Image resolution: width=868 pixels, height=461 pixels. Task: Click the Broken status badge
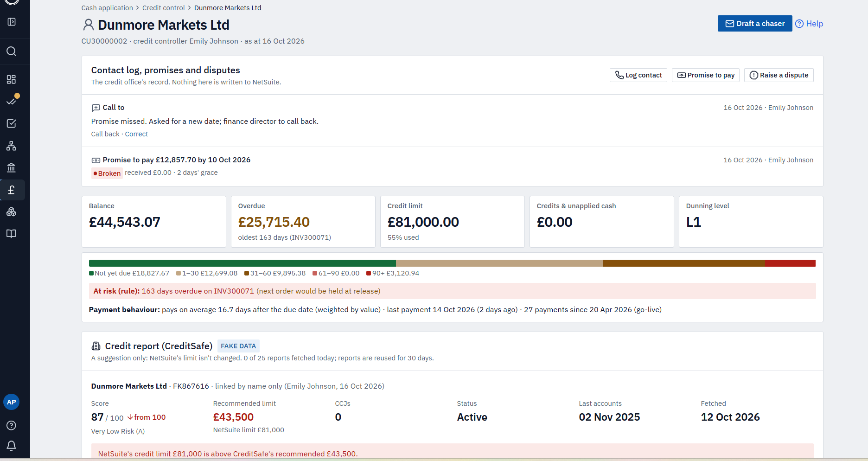click(x=107, y=173)
